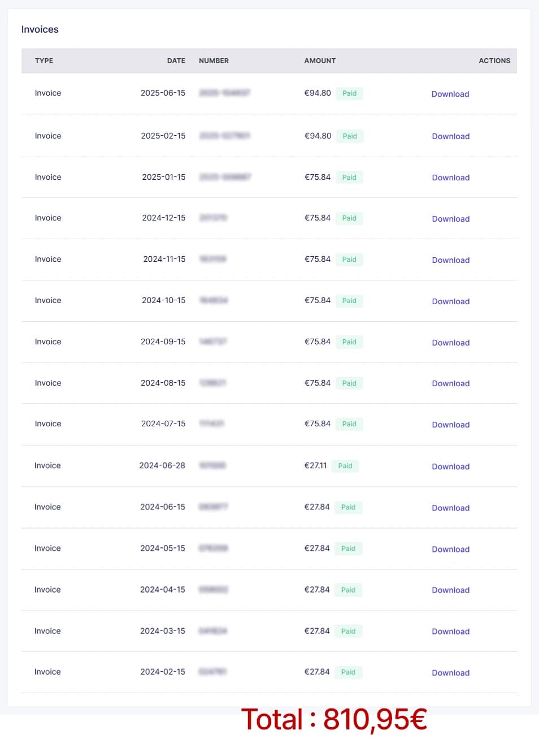Click the Paid badge for €27.11 invoice
539x756 pixels.
click(x=345, y=466)
